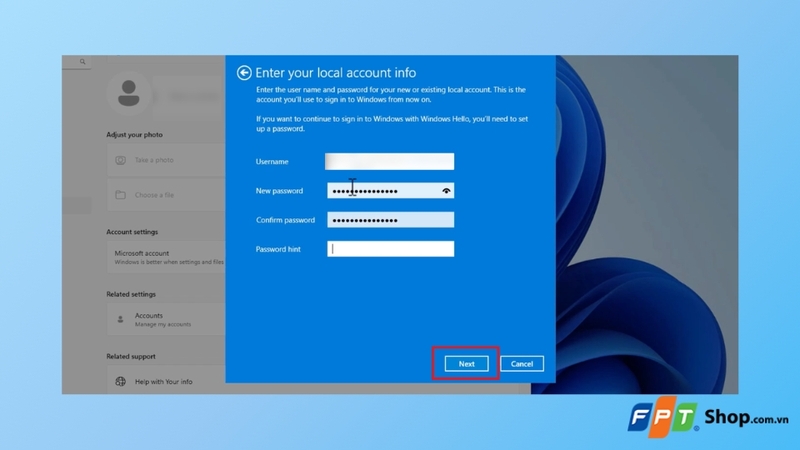This screenshot has width=800, height=450.
Task: Click the globe icon for Help with Your info
Action: pos(120,382)
